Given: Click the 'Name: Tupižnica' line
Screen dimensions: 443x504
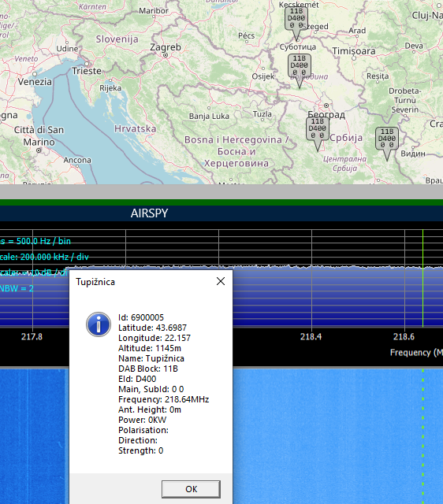Looking at the screenshot, I should pyautogui.click(x=151, y=359).
